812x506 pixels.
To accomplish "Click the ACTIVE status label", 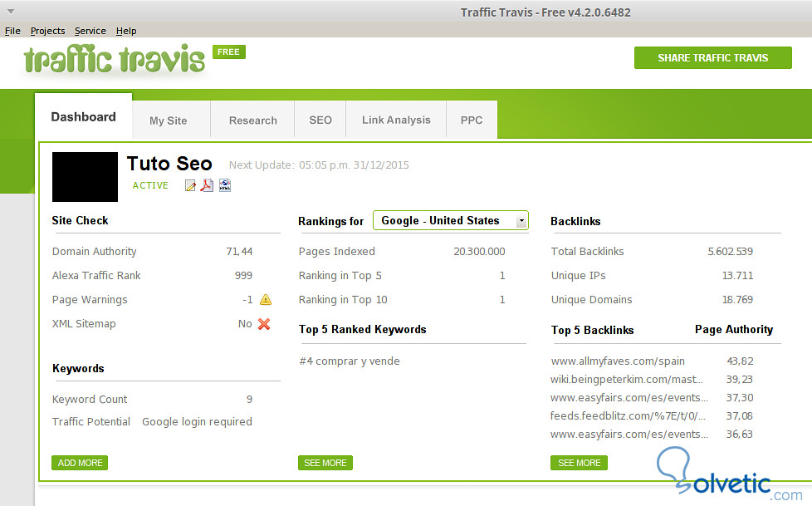I will [150, 185].
